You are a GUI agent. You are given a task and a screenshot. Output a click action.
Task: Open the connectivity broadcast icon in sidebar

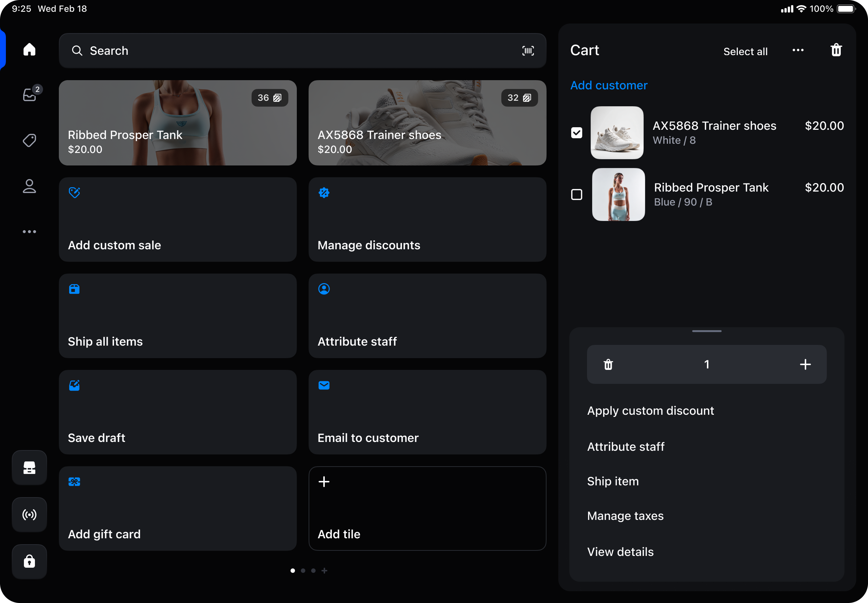click(x=29, y=515)
